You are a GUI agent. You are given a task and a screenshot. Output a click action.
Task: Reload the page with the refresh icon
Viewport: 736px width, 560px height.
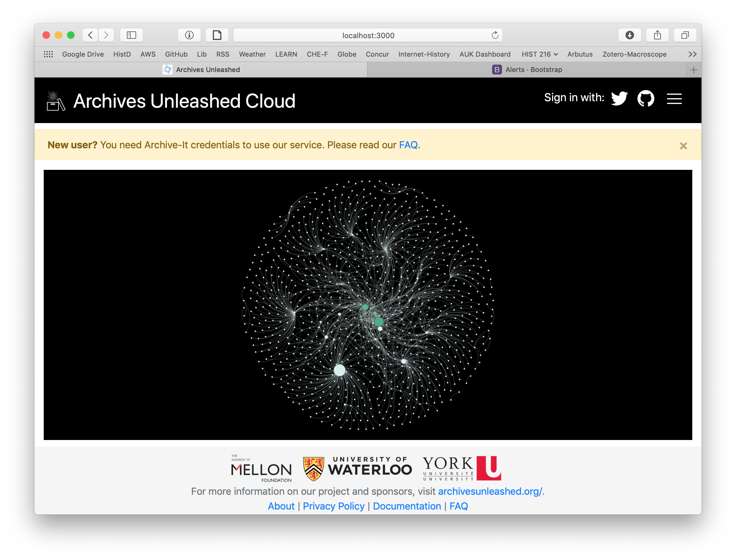coord(495,35)
